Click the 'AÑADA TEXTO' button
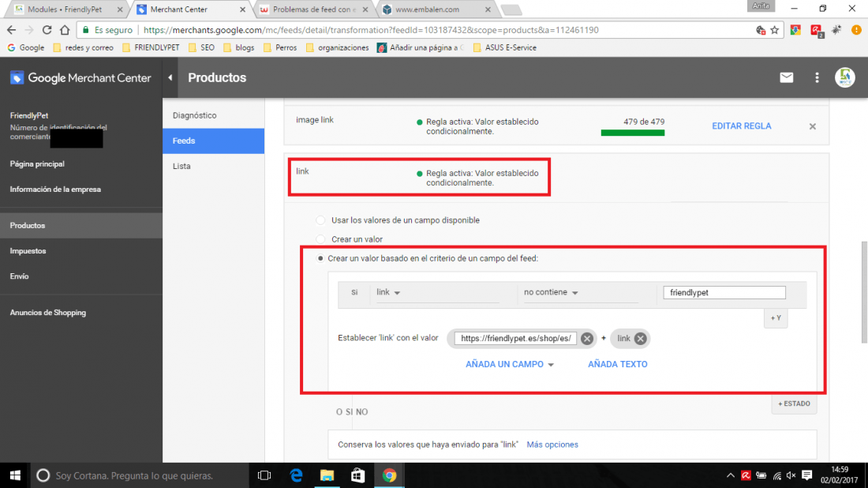This screenshot has height=488, width=868. (x=617, y=365)
